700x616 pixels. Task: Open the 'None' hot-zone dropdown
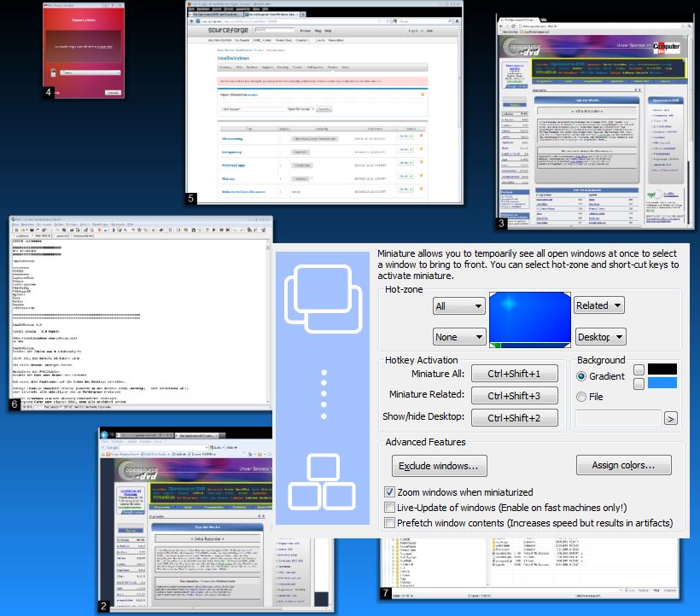pos(459,337)
